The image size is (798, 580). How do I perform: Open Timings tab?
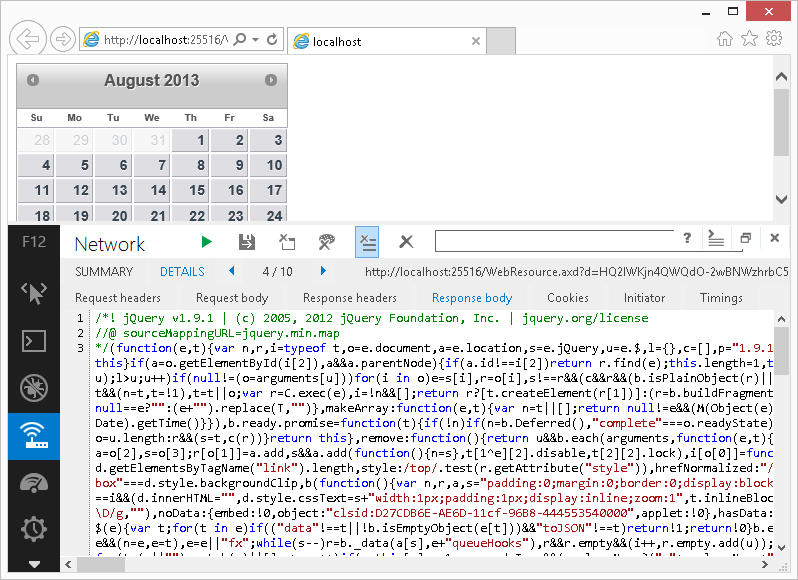pos(721,298)
